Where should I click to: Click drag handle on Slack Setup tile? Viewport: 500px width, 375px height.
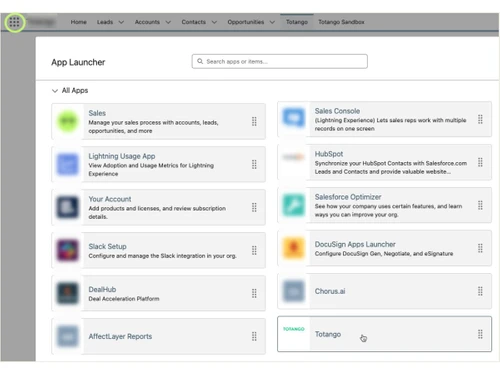pos(254,250)
